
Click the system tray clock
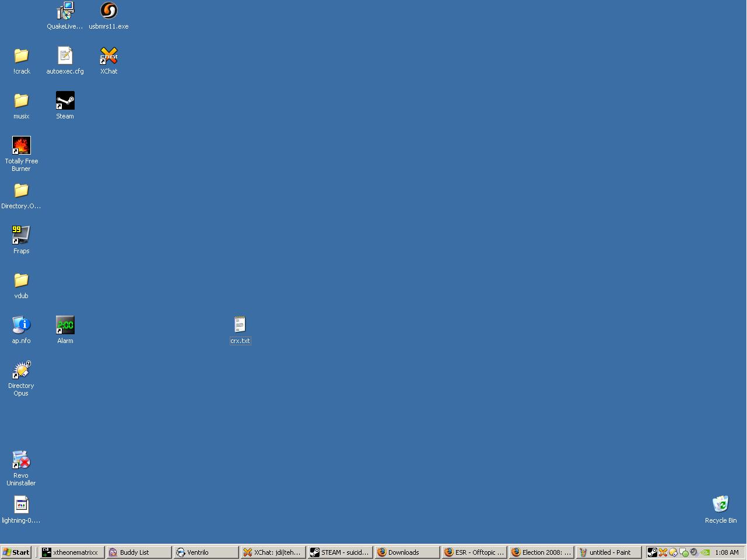pos(727,552)
